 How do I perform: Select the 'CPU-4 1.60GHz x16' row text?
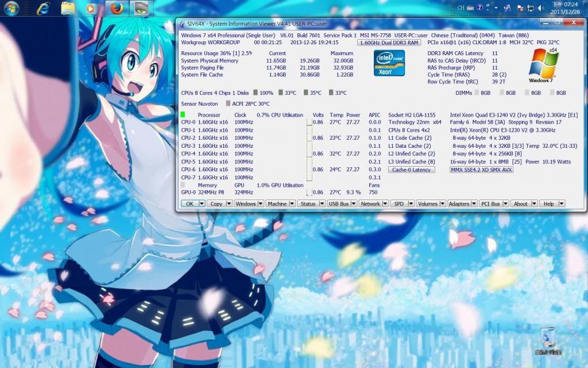204,154
